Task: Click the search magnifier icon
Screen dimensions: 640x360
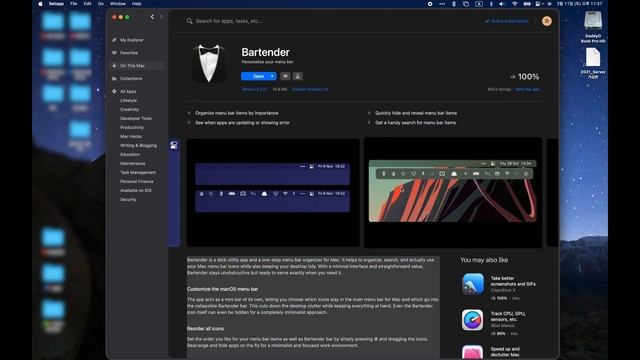Action: tap(189, 21)
